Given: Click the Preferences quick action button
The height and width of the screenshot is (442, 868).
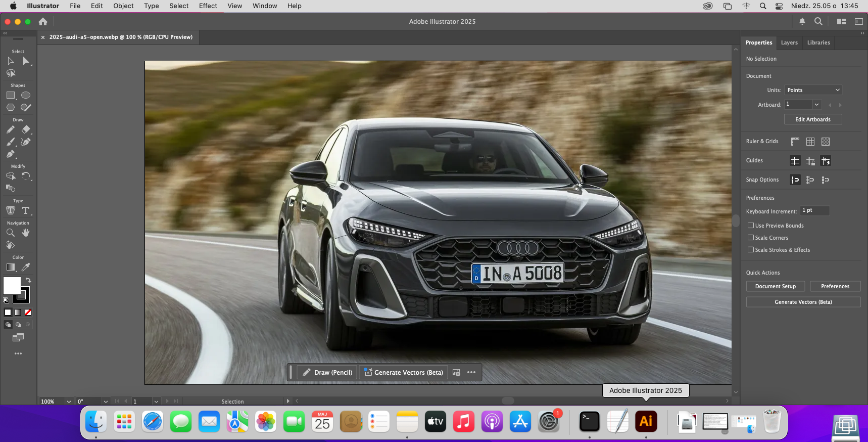Looking at the screenshot, I should 835,286.
